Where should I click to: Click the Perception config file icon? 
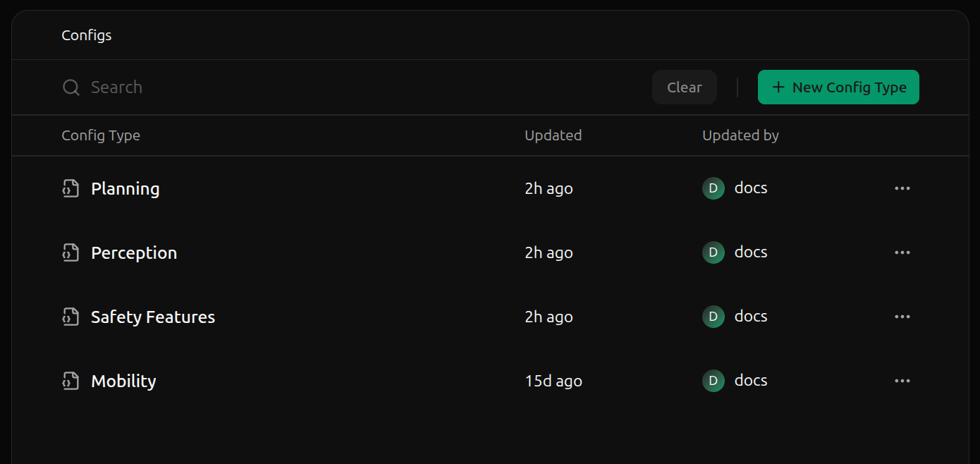click(71, 253)
